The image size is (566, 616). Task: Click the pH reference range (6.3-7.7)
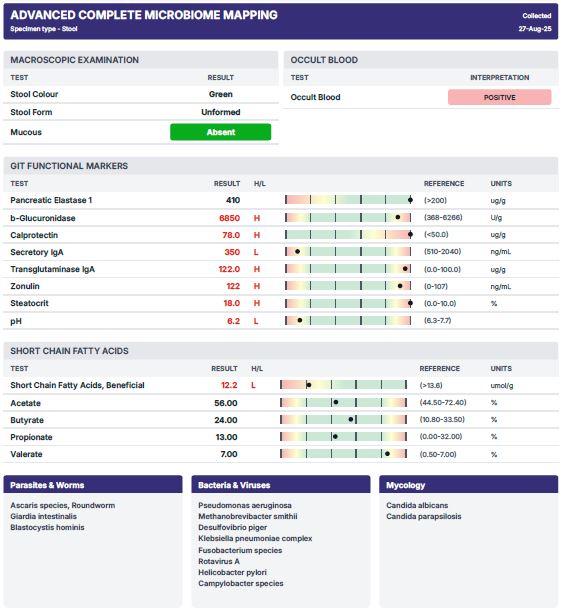coord(437,321)
